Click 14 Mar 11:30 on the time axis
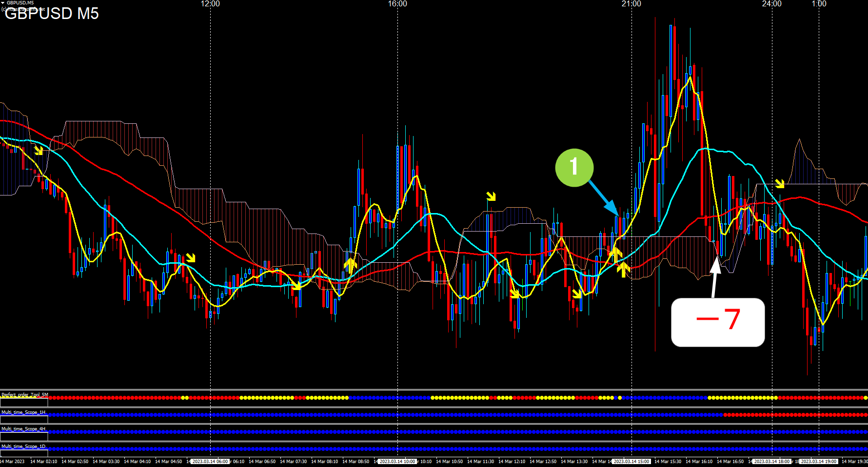Viewport: 868px width, 467px height. tap(480, 462)
